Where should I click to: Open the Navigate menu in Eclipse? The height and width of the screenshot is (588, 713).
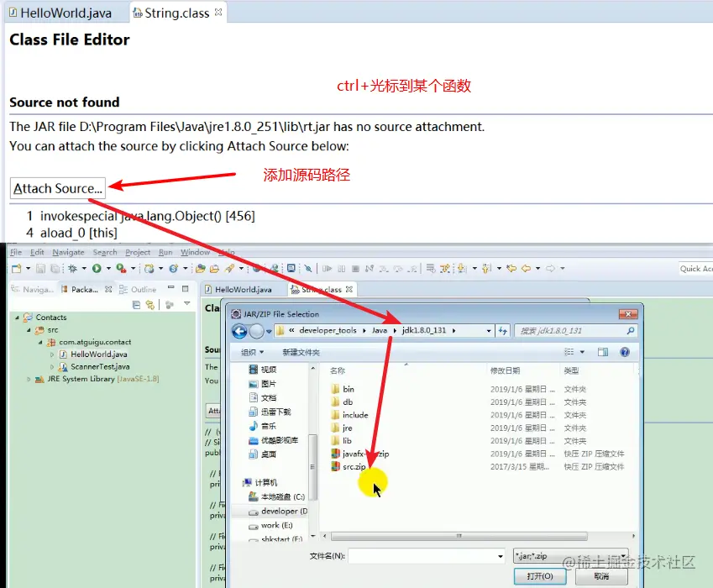[68, 252]
